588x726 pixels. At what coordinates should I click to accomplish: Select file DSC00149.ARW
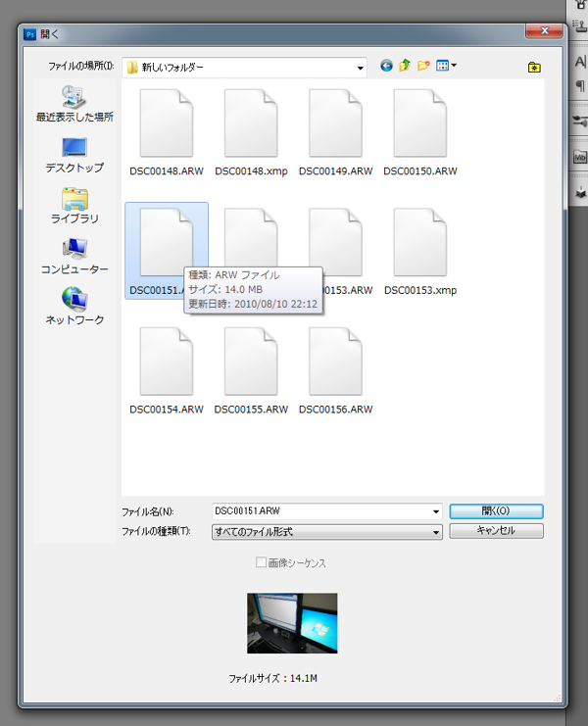pyautogui.click(x=336, y=133)
